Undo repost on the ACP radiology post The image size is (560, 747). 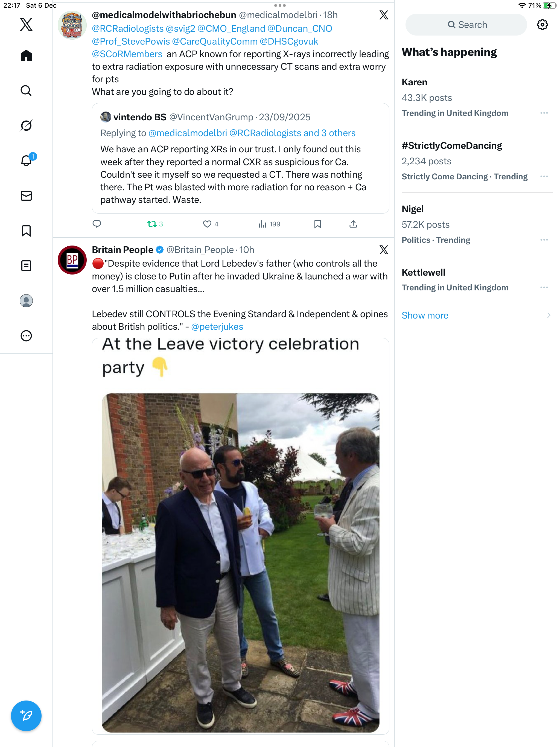pyautogui.click(x=152, y=224)
